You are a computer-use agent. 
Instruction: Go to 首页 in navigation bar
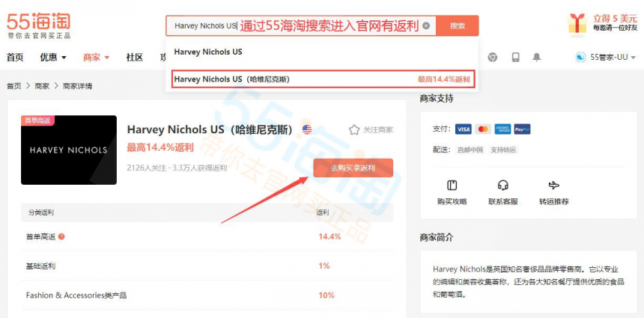[15, 58]
